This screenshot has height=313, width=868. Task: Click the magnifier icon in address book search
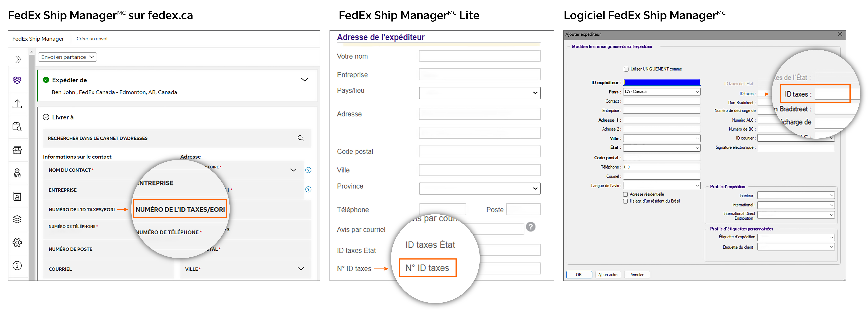301,138
